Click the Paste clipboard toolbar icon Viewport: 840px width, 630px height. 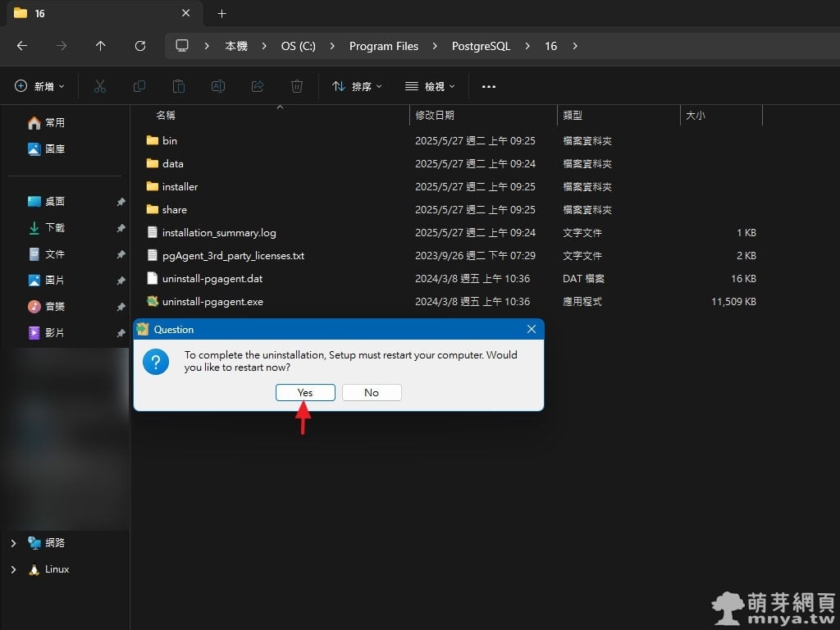click(179, 86)
